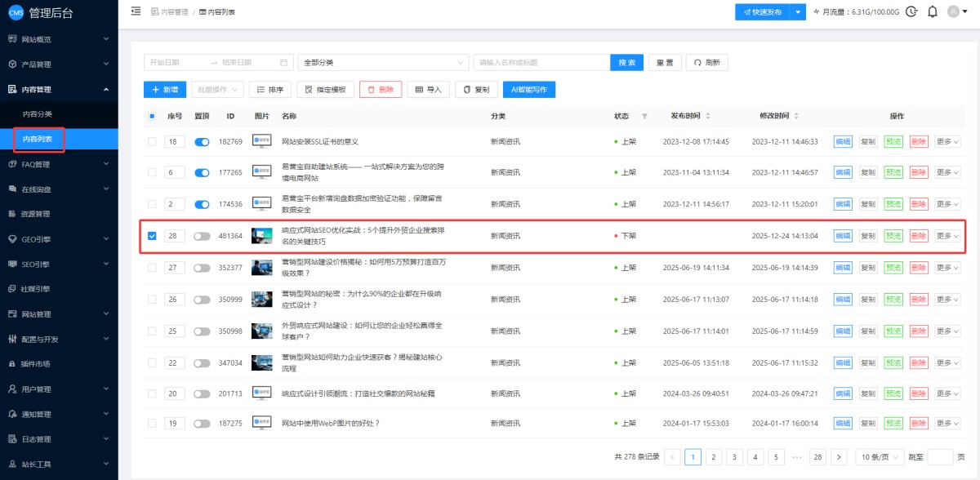Open the 10 条/页 page size dropdown

(880, 457)
